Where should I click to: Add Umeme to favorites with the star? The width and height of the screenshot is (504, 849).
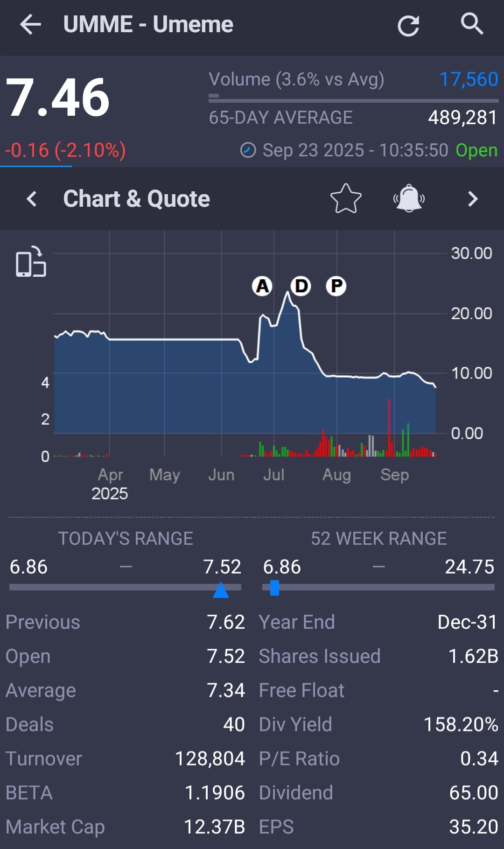coord(346,199)
